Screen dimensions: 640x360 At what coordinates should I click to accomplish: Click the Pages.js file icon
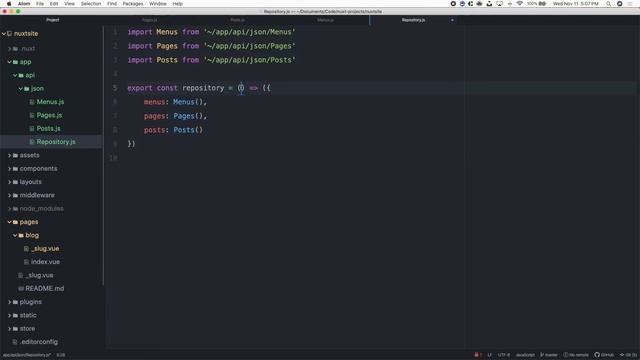(32, 116)
